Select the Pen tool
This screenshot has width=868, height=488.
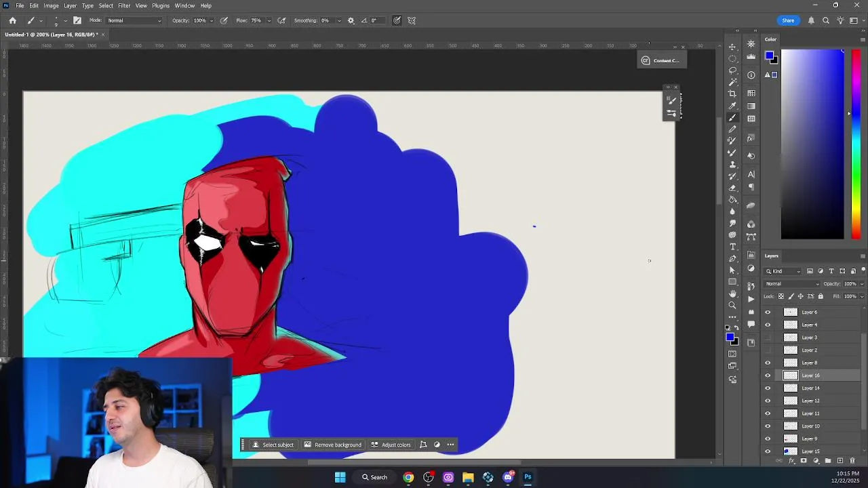click(x=732, y=258)
